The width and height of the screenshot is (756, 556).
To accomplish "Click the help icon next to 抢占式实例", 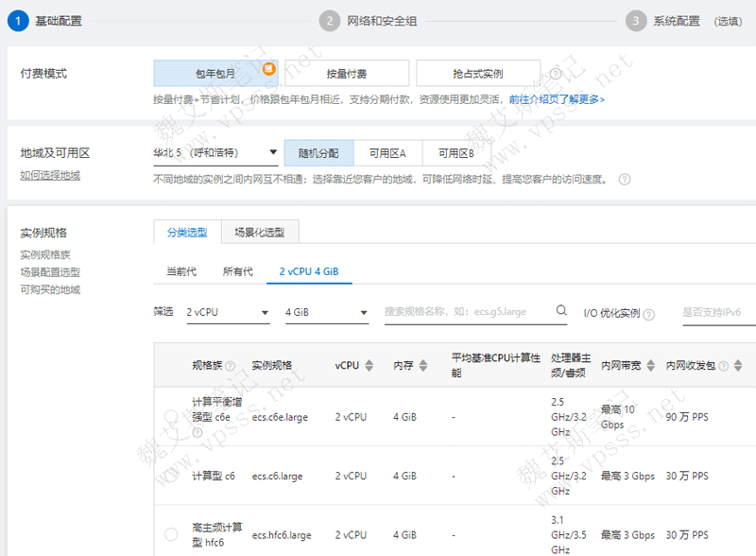I will point(556,74).
